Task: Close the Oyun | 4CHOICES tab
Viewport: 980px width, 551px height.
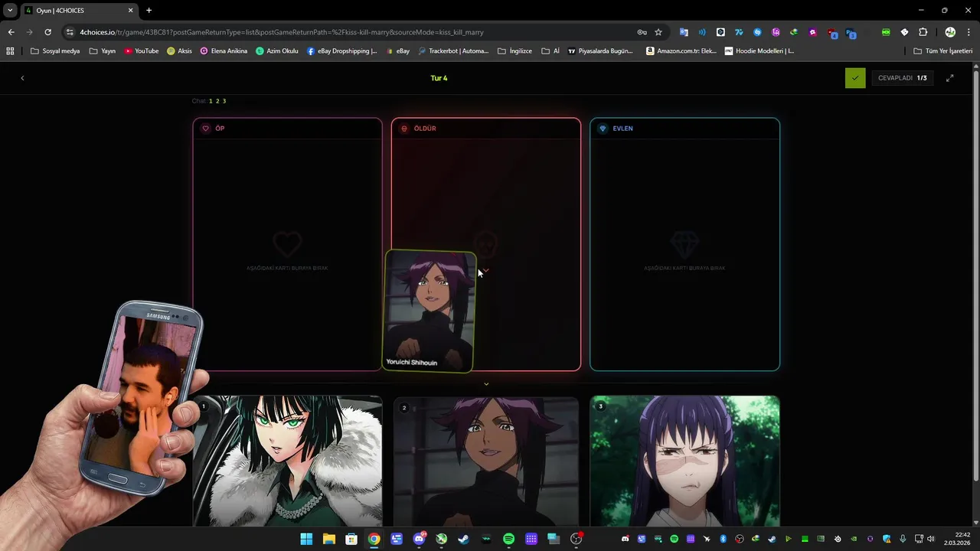Action: 130,11
